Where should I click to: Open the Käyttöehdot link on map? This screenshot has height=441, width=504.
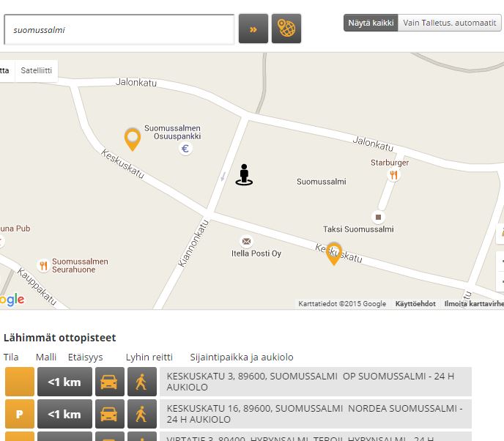point(415,304)
